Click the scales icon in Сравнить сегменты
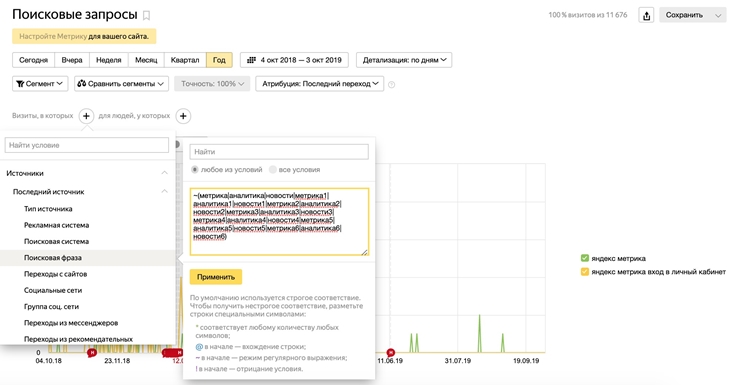The height and width of the screenshot is (385, 730). coord(81,84)
